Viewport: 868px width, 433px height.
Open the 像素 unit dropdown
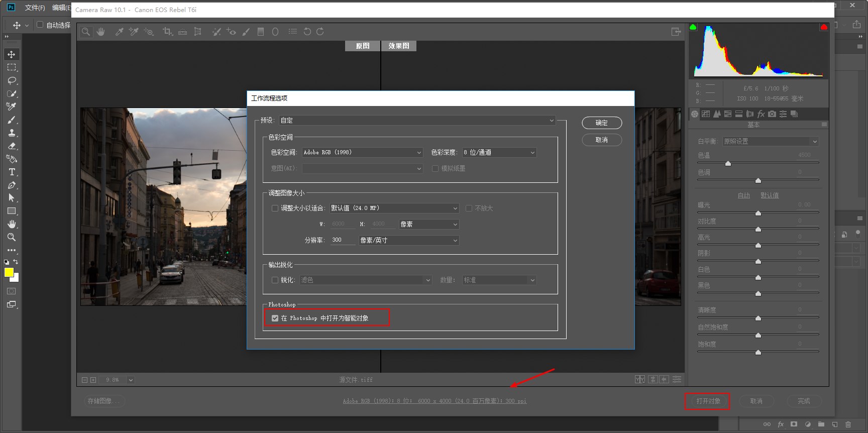pyautogui.click(x=429, y=224)
